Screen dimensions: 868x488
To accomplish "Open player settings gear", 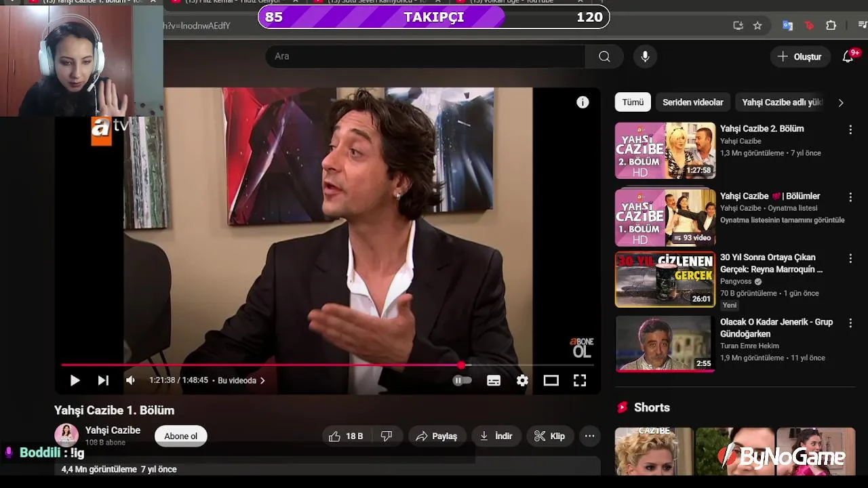I will pos(522,380).
